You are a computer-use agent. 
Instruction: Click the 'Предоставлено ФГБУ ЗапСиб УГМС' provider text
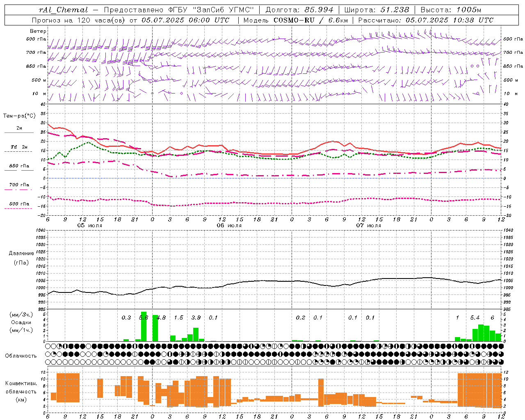(x=179, y=10)
